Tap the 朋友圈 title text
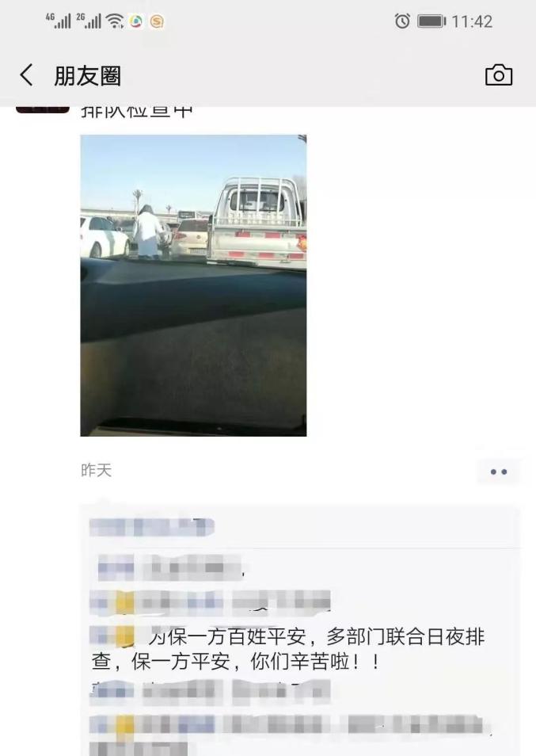Viewport: 536px width, 756px height. 87,76
